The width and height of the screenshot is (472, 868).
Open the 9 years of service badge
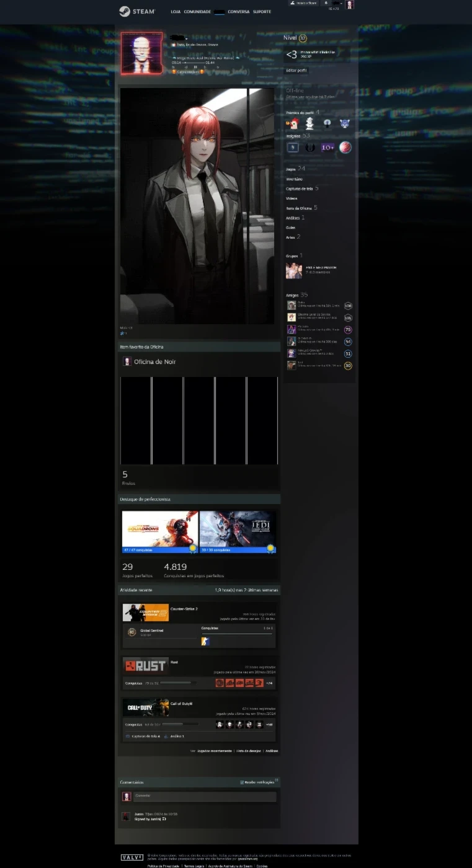293,147
